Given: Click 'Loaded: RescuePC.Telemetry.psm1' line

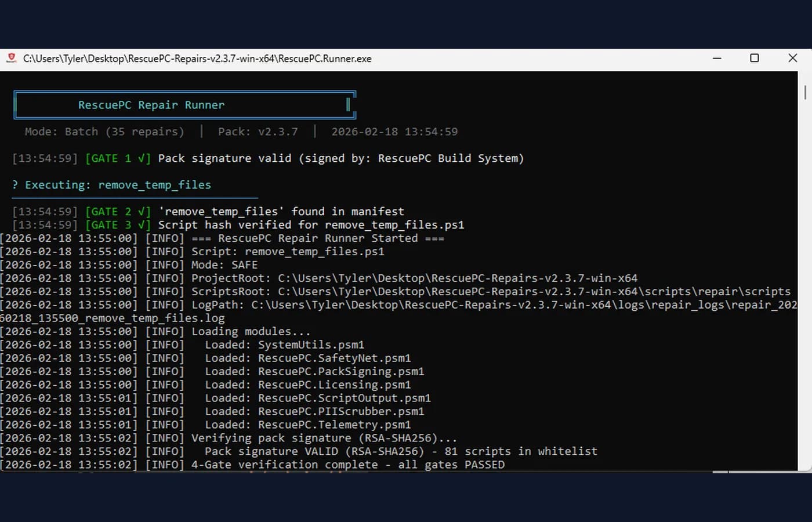Looking at the screenshot, I should click(205, 425).
